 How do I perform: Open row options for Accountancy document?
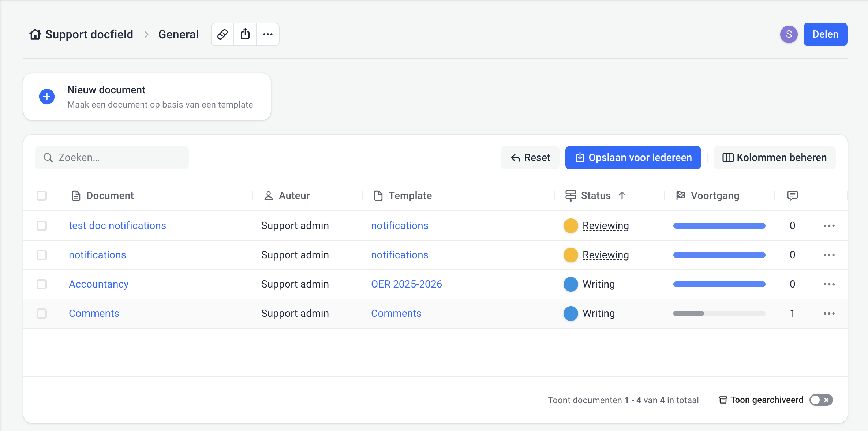coord(829,284)
